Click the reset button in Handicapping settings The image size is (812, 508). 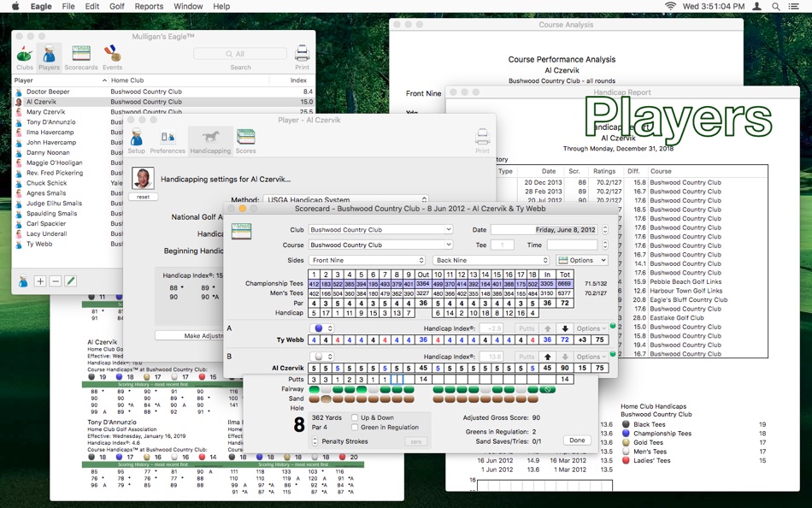[x=143, y=196]
